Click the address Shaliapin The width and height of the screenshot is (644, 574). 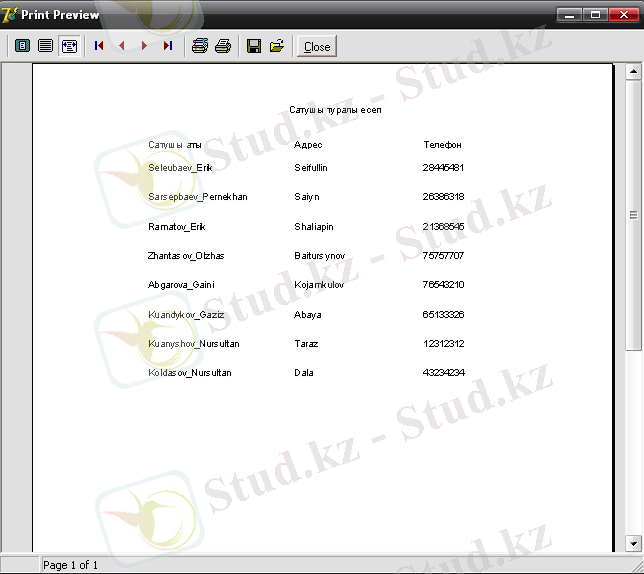tap(314, 227)
